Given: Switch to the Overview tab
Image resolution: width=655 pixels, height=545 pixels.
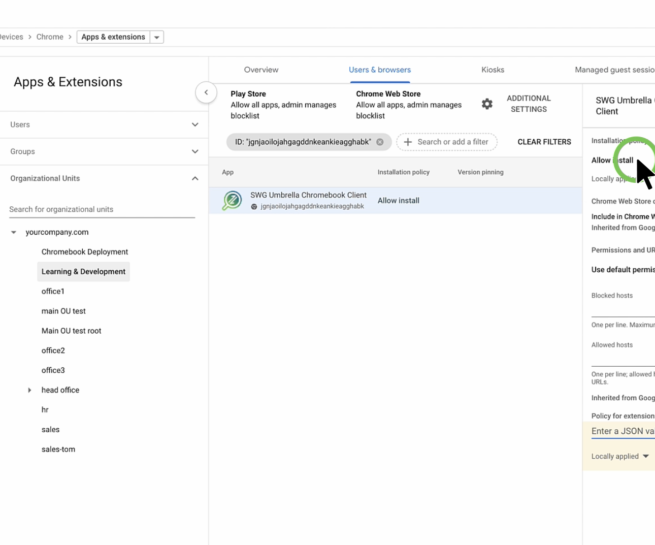Looking at the screenshot, I should pyautogui.click(x=261, y=70).
